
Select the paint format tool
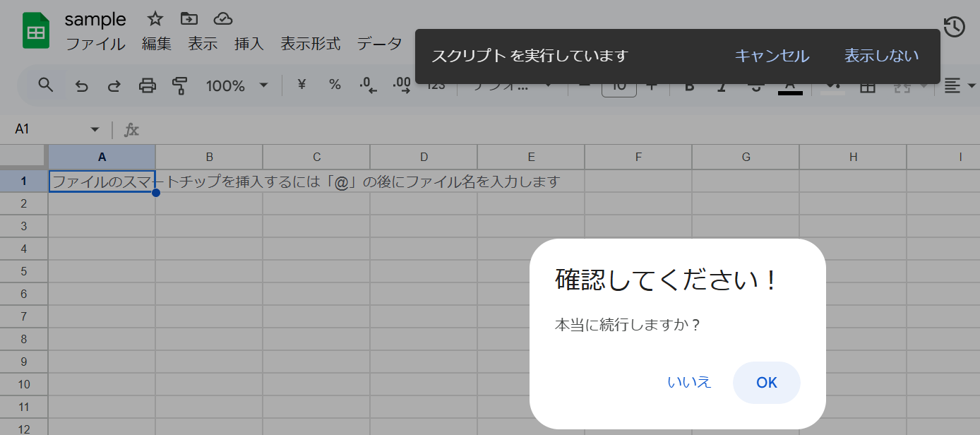(179, 85)
